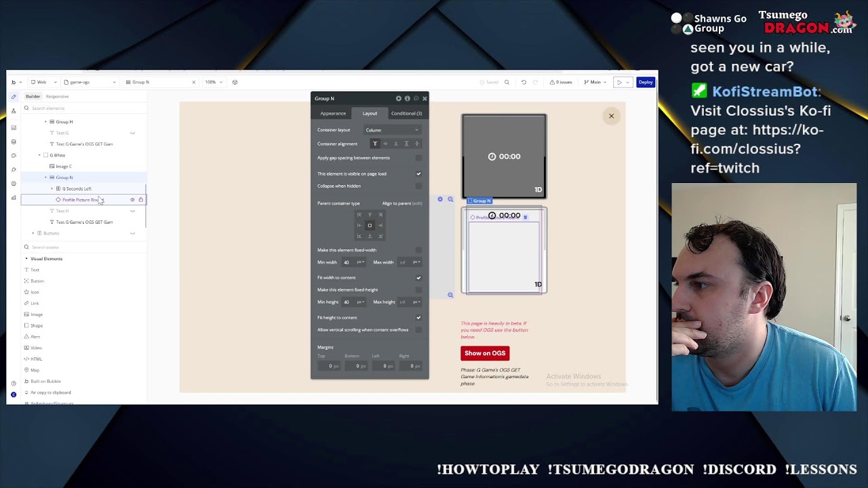
Task: Select space-between container alignment option
Action: [x=406, y=144]
